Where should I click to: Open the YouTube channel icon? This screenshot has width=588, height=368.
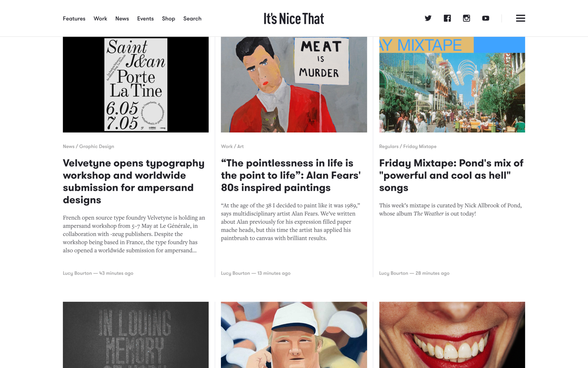click(486, 18)
